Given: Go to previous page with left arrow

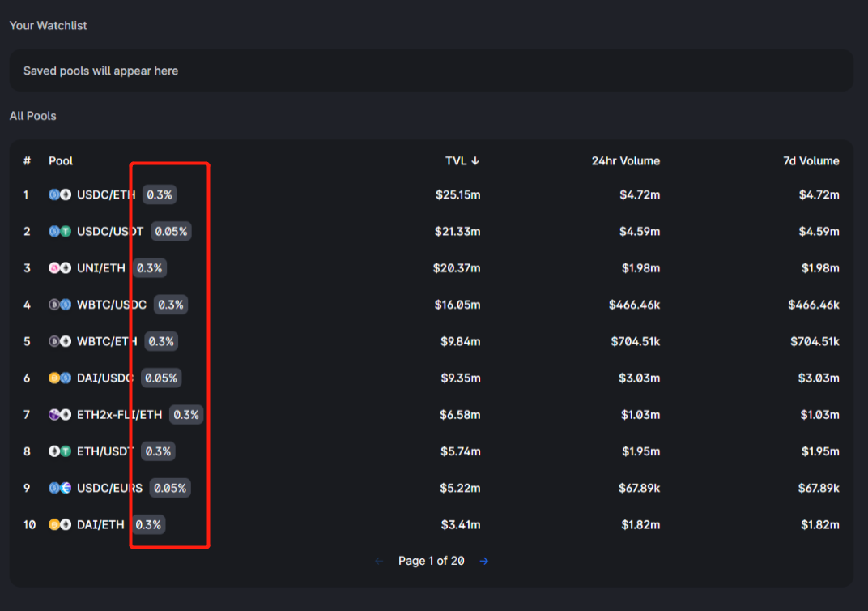Looking at the screenshot, I should pyautogui.click(x=379, y=561).
